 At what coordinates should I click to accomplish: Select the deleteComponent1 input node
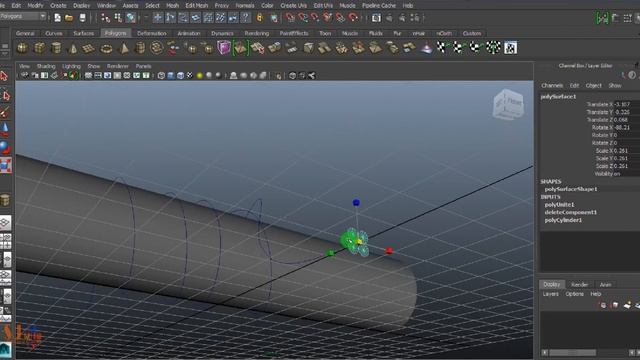tap(571, 212)
